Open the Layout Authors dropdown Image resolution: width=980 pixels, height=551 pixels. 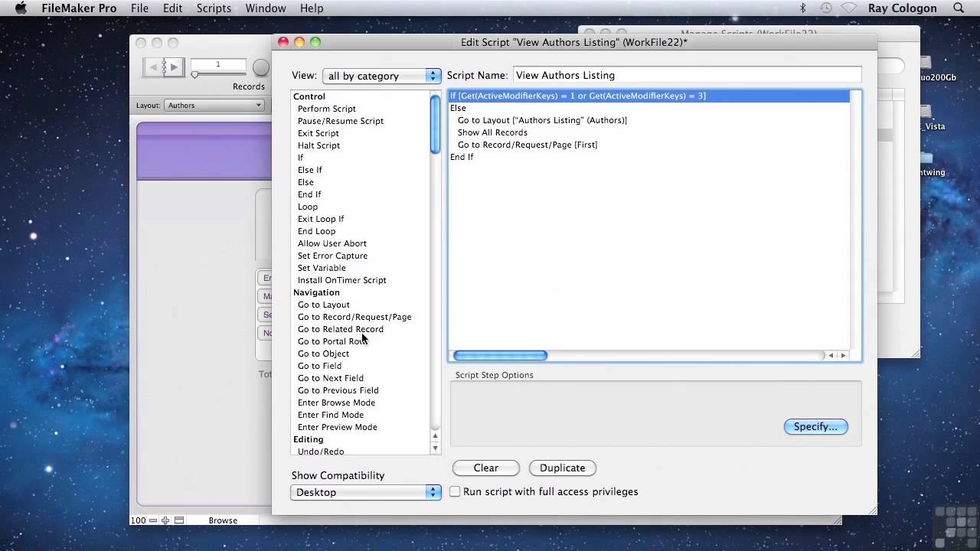(x=214, y=106)
